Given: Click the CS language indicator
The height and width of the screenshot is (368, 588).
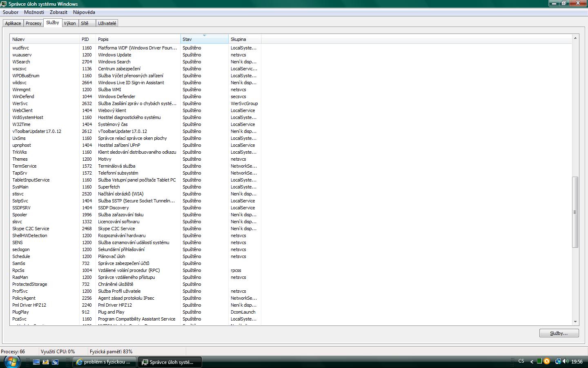Looking at the screenshot, I should tap(521, 361).
